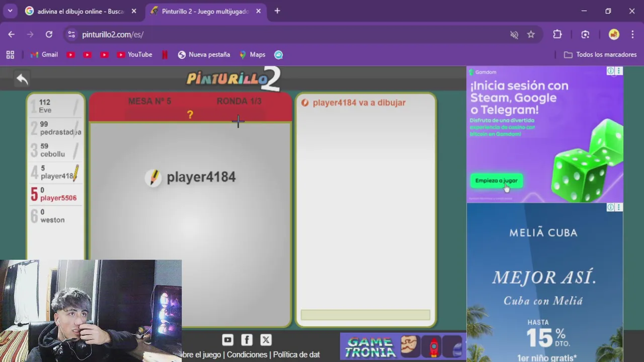
Task: Expand the tab search dropdown arrow
Action: click(x=10, y=11)
